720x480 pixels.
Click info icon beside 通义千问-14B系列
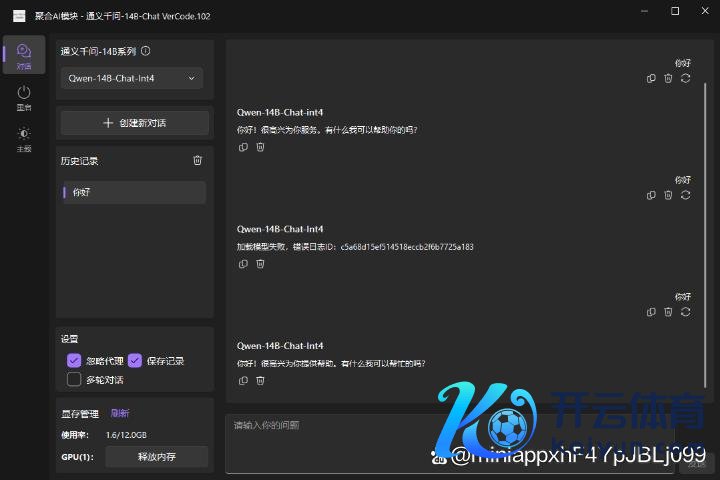[x=146, y=51]
